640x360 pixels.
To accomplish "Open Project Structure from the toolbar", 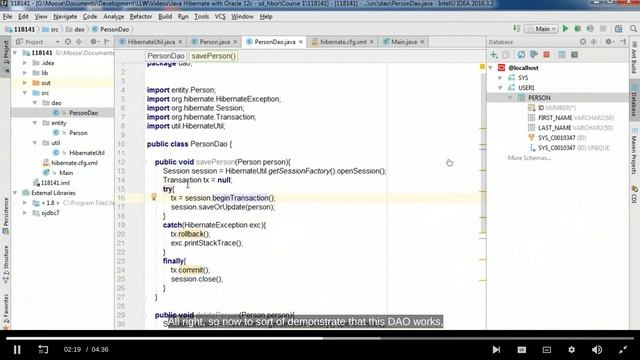I will (x=619, y=29).
